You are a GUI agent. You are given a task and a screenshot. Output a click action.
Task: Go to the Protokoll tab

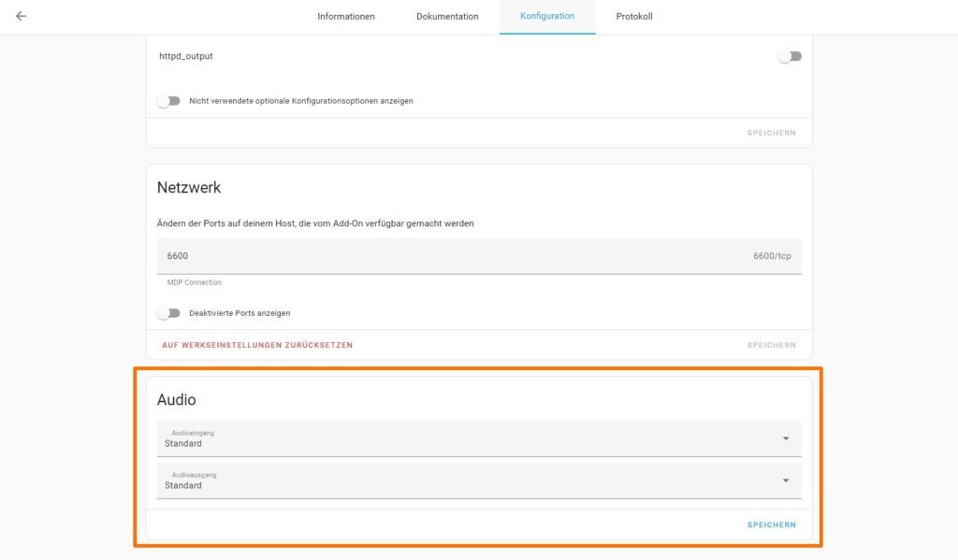click(x=634, y=17)
